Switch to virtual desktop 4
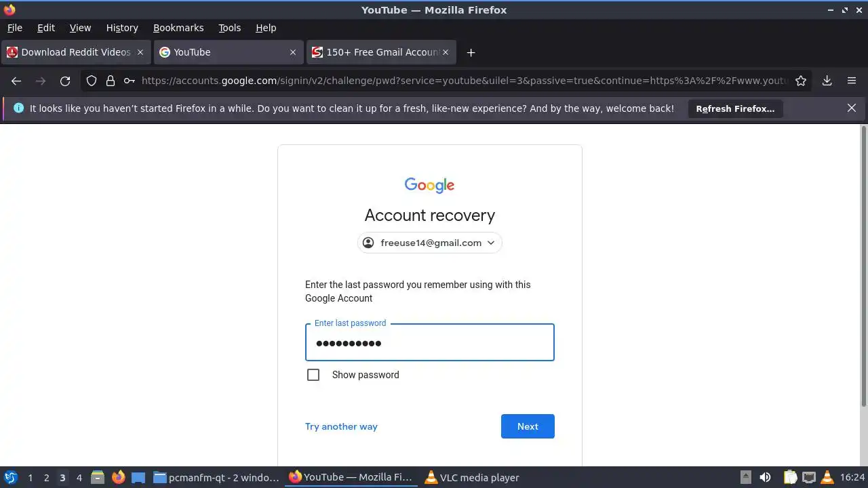This screenshot has height=488, width=868. (79, 477)
